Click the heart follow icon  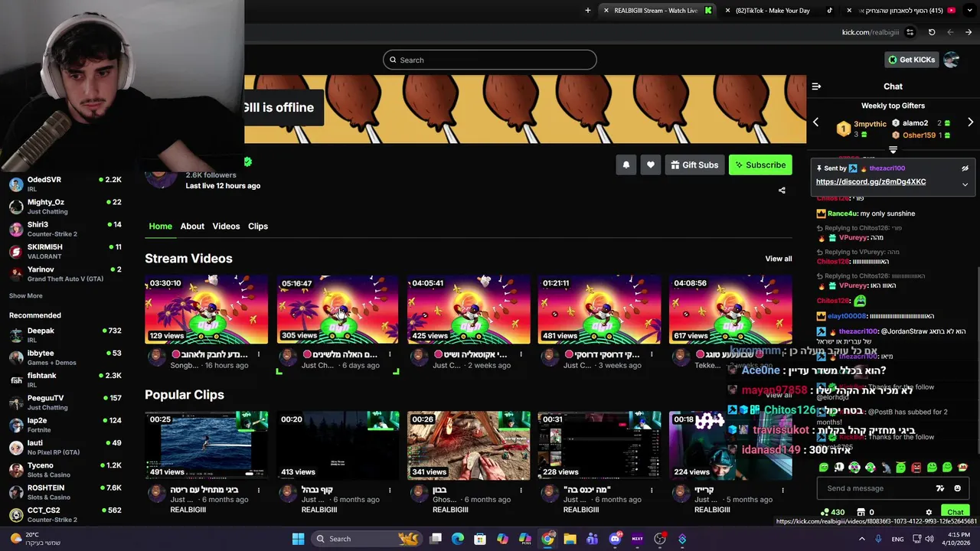tap(651, 165)
